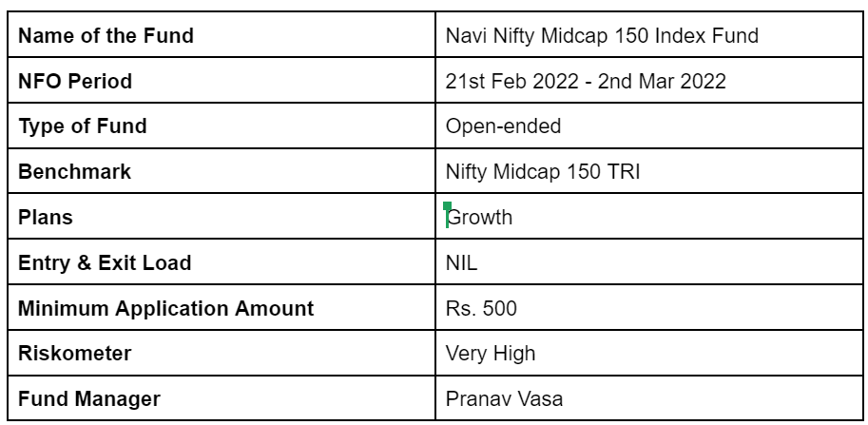Click the 'Nifty Midcap 150 TRI' cell

[649, 170]
